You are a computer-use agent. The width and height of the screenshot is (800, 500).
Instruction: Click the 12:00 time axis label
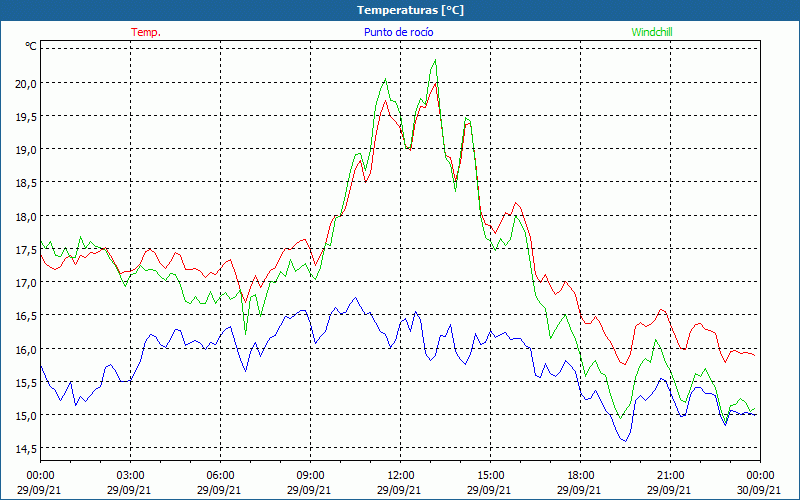(401, 476)
